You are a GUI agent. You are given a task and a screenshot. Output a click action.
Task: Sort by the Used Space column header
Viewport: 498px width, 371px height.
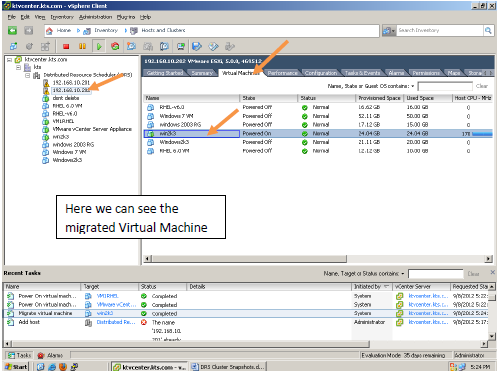[x=428, y=98]
